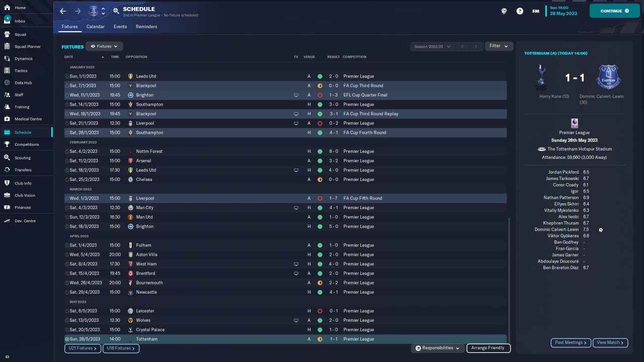
Task: Click the Everton badge in top bar
Action: point(94,11)
